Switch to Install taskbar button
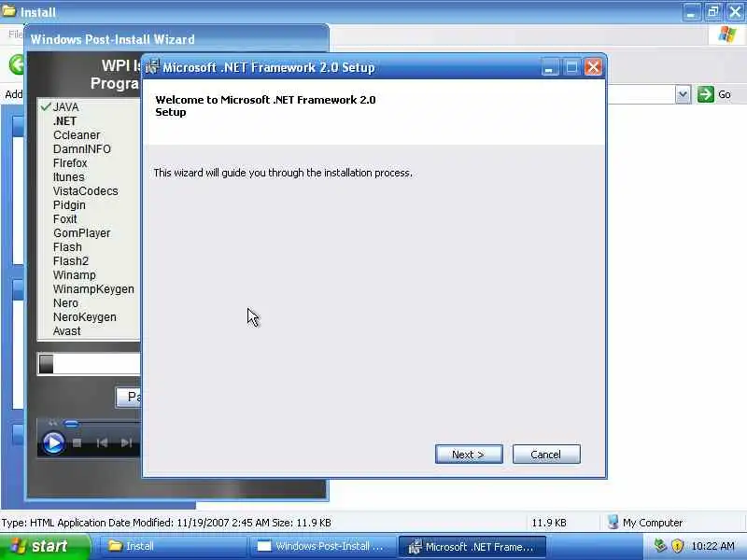 click(172, 546)
